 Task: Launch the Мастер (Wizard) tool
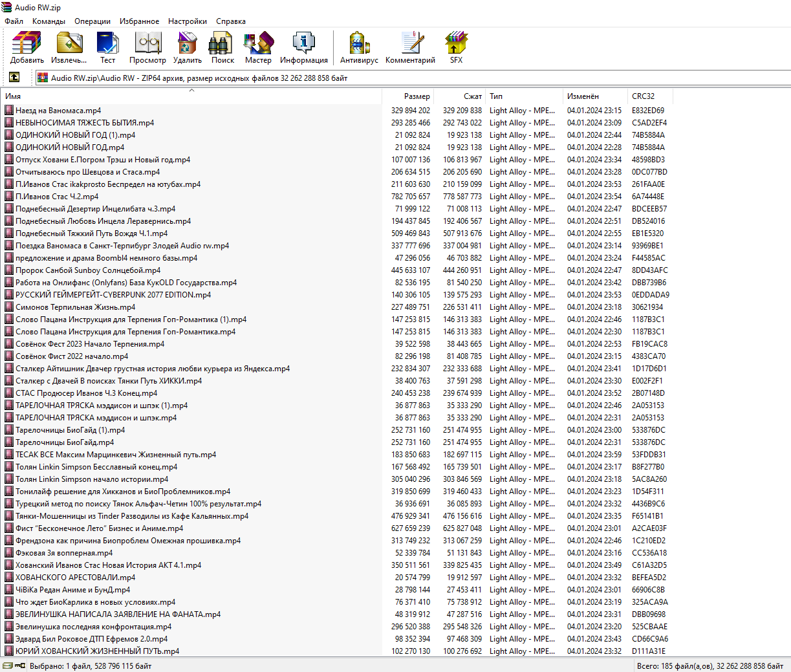coord(258,47)
